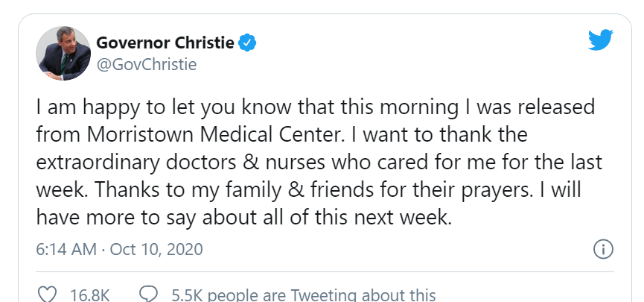Click "I am happy to let you know" text
The width and height of the screenshot is (644, 302).
tap(134, 107)
